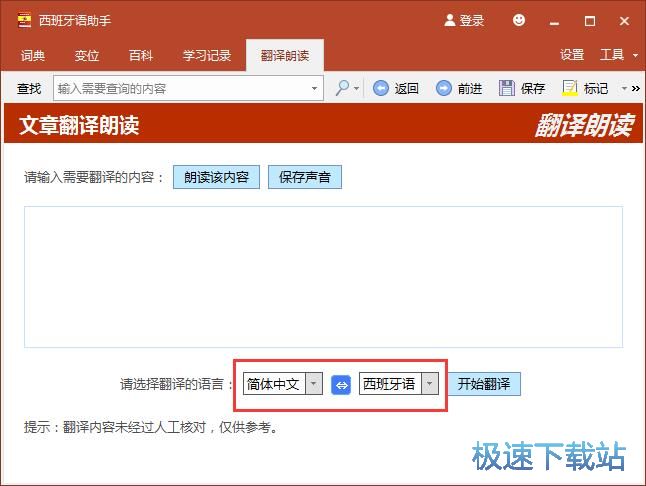
Task: Expand the 工具 menu arrow
Action: click(x=635, y=55)
